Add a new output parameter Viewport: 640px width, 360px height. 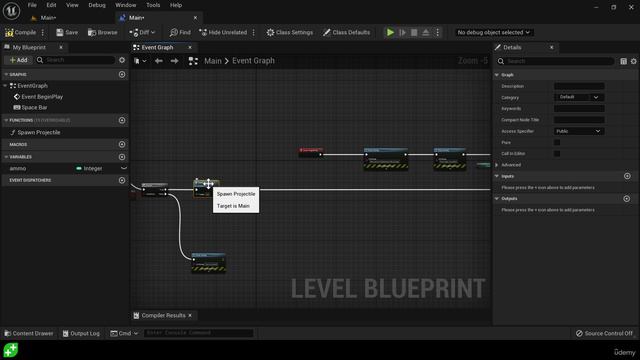point(627,199)
